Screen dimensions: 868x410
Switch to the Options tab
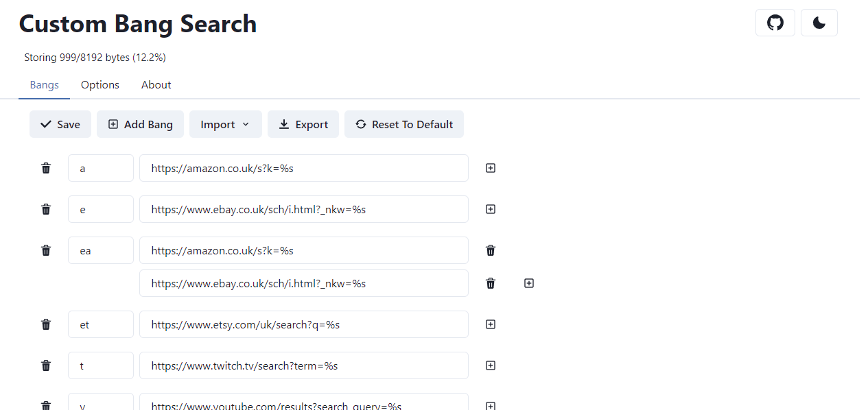pos(99,84)
